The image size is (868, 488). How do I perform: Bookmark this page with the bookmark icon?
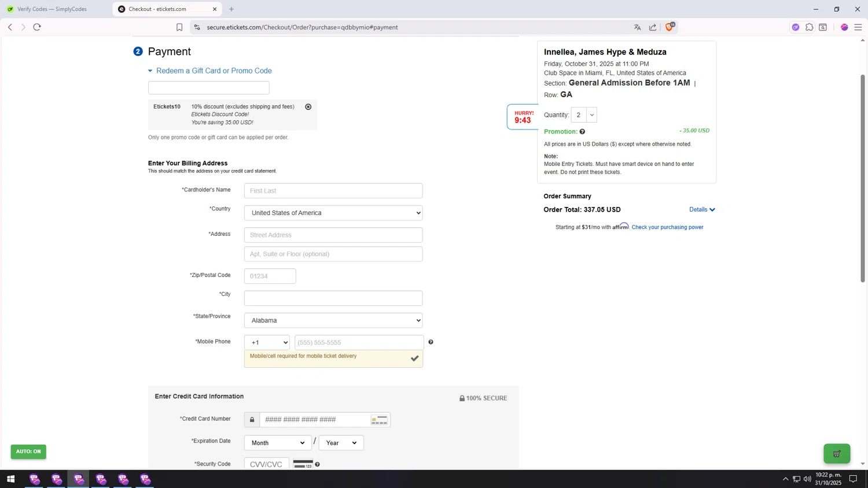[179, 27]
